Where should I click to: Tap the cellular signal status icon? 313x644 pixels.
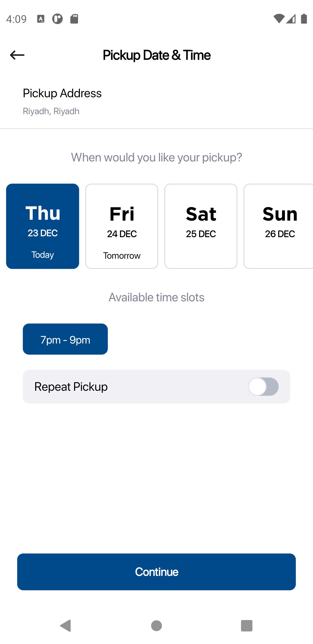coord(291,19)
